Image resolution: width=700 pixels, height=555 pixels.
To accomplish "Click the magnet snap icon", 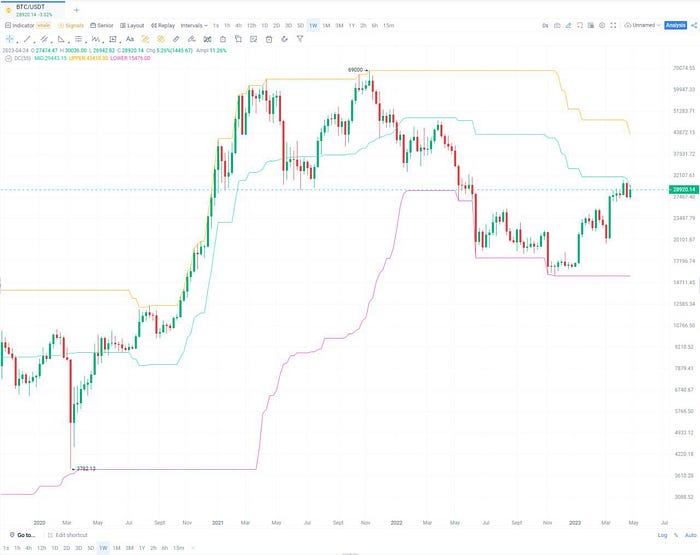I will (x=207, y=39).
